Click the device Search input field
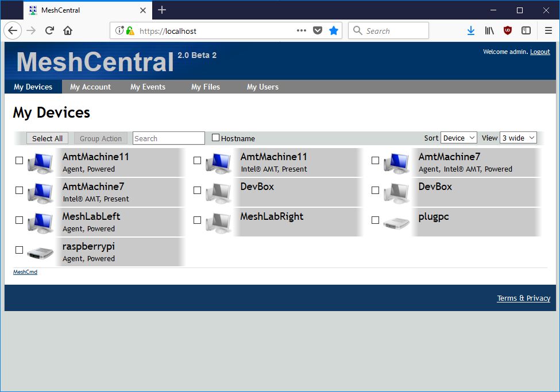Image resolution: width=560 pixels, height=392 pixels. tap(168, 138)
